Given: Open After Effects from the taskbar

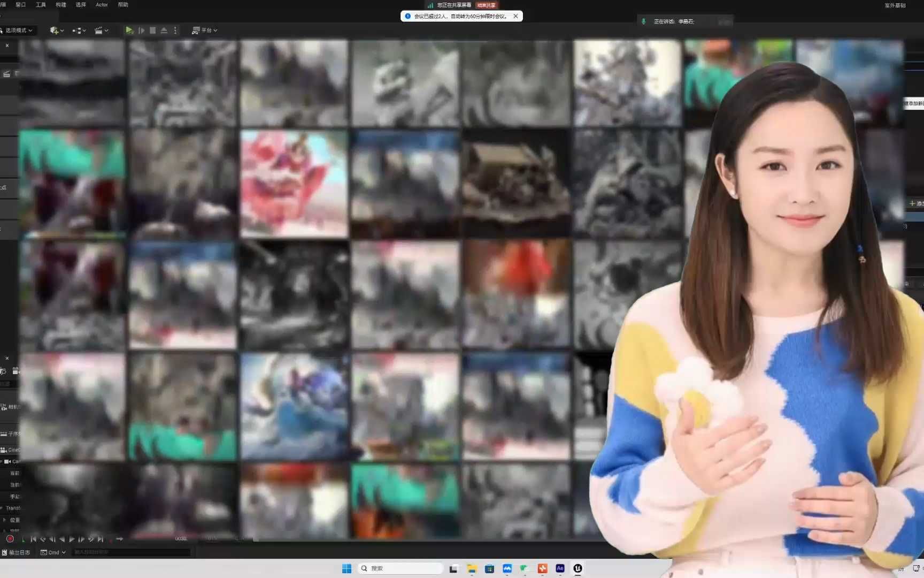Looking at the screenshot, I should coord(560,568).
